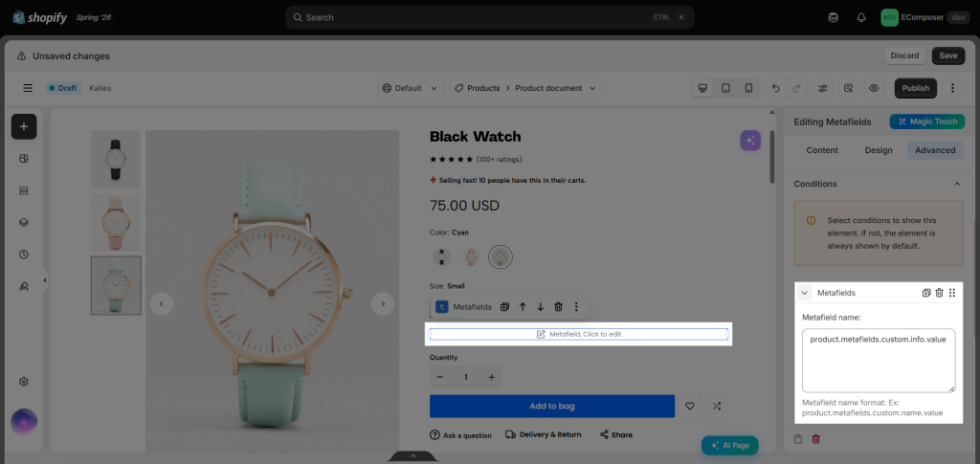980x464 pixels.
Task: Collapse the Metafields condition chevron
Action: [804, 293]
